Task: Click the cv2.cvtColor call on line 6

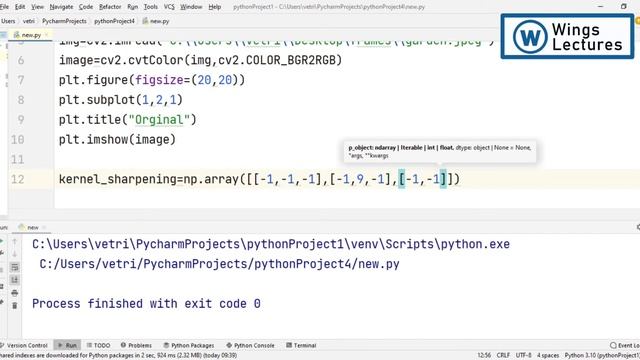Action: coord(221,60)
